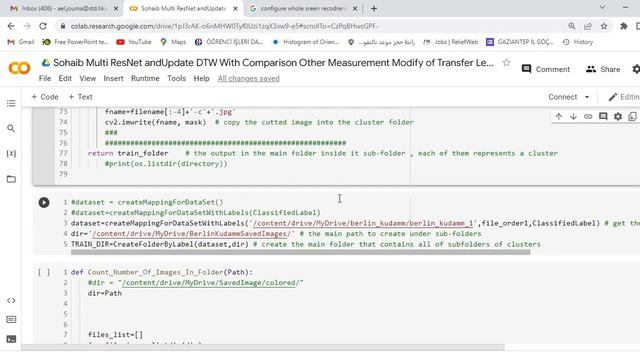Go back in browser history
The width and height of the screenshot is (640, 360).
(11, 26)
